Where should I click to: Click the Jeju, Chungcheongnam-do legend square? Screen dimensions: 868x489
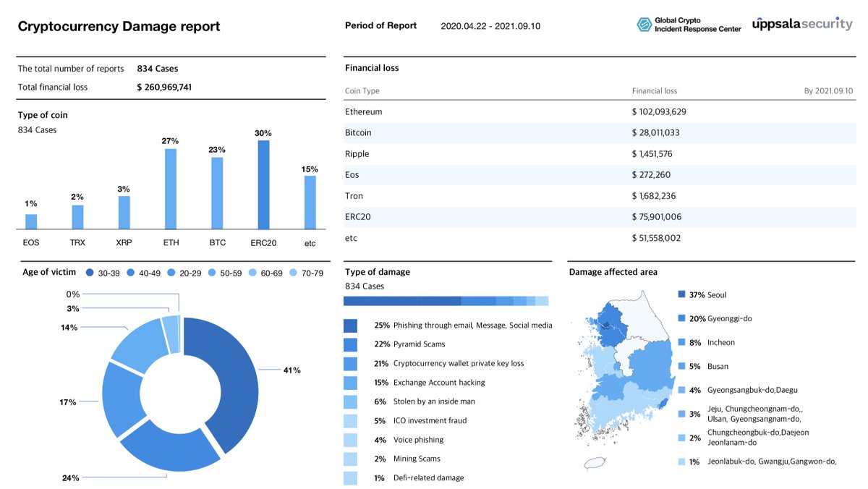pos(681,414)
